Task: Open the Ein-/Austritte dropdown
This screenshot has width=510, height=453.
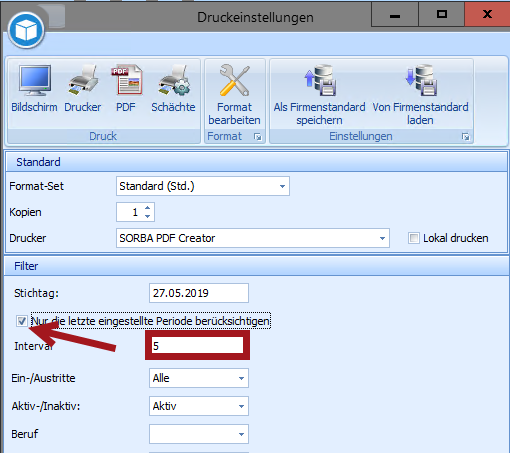Action: 199,378
